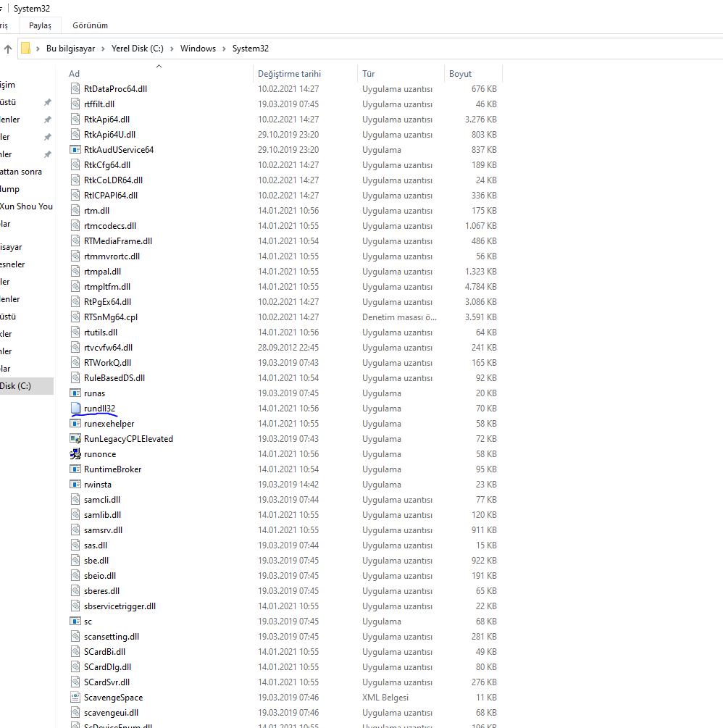This screenshot has width=723, height=728.
Task: Click the sc application icon
Action: tap(75, 622)
